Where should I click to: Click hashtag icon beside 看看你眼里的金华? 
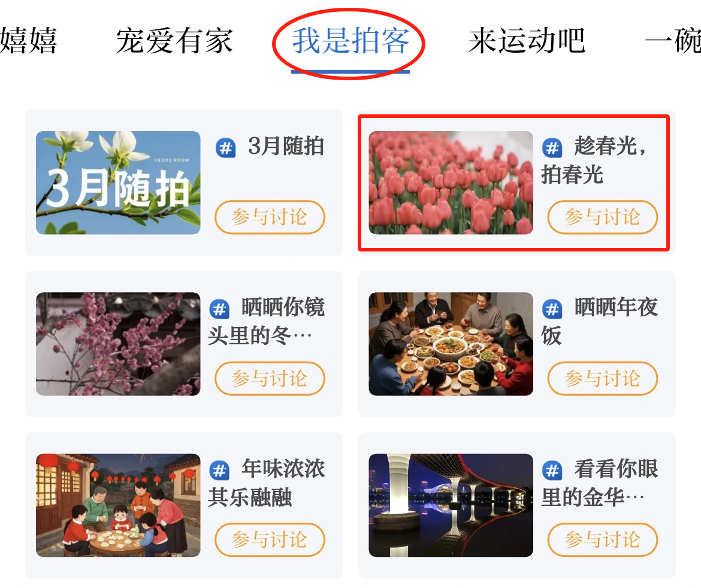click(552, 471)
